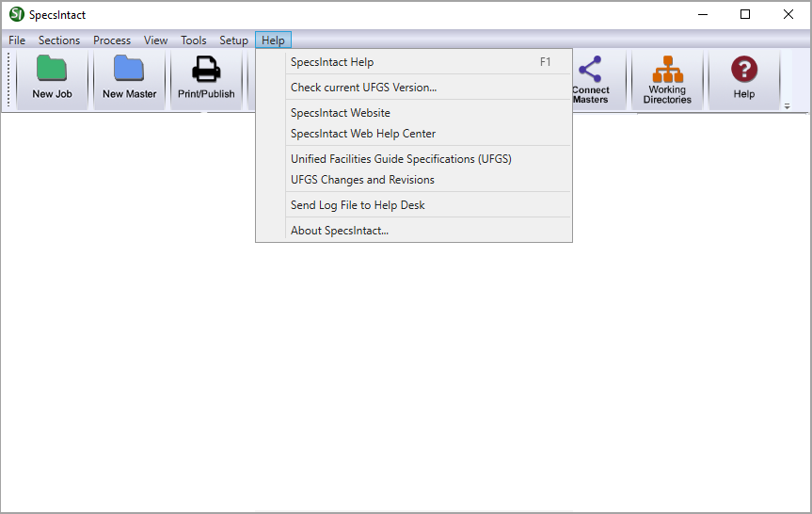This screenshot has height=514, width=812.
Task: Select SpecsIntact Help menu entry
Action: 414,62
